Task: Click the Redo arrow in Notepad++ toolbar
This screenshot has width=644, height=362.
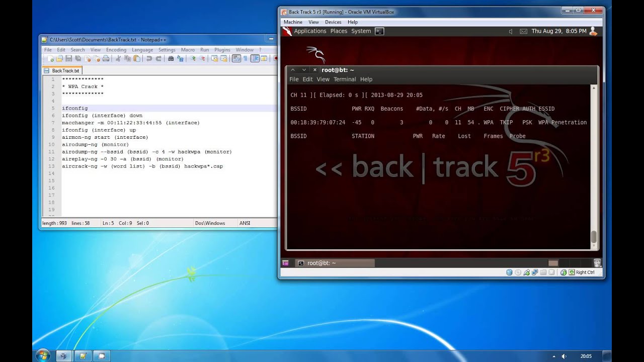Action: tap(158, 58)
